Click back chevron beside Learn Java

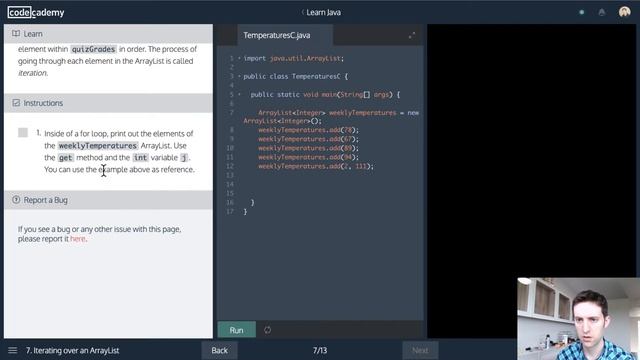pos(302,12)
